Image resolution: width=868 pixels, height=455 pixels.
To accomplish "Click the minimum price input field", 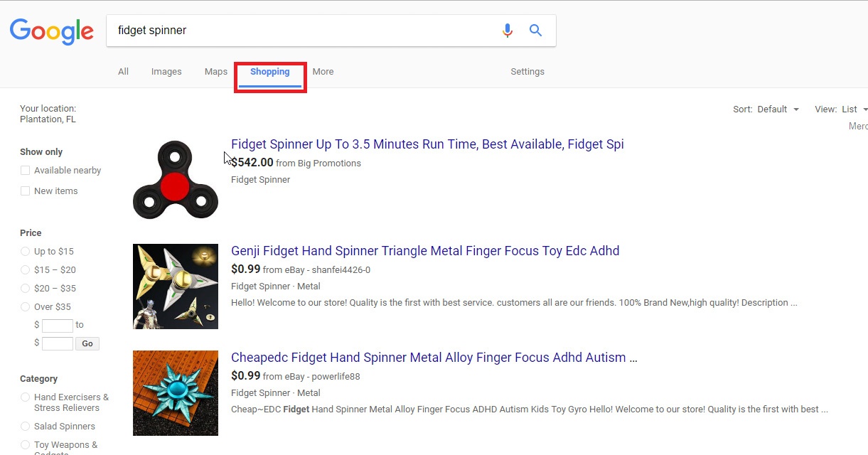I will [58, 326].
